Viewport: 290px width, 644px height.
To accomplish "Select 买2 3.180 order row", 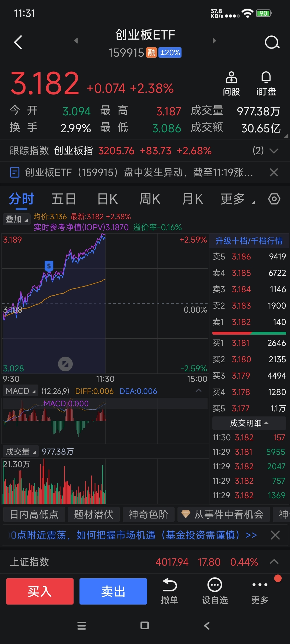I will pos(249,359).
